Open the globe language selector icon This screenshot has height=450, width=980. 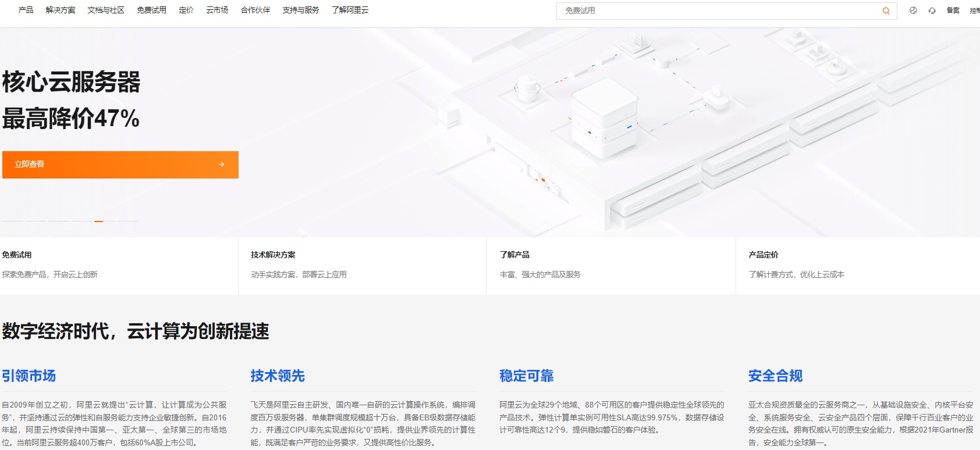click(913, 10)
